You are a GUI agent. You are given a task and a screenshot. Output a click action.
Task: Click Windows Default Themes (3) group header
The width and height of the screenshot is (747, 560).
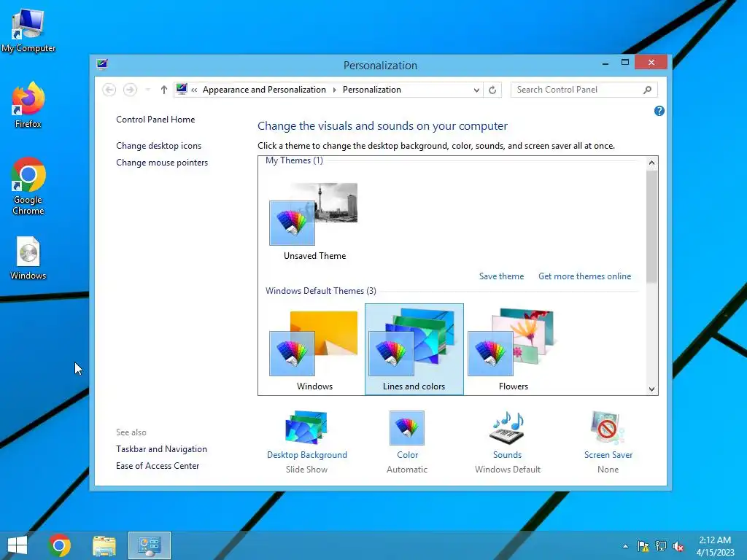coord(321,290)
